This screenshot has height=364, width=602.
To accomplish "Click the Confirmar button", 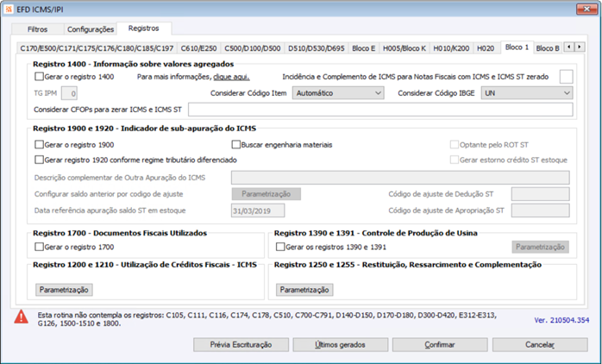I will tap(440, 344).
